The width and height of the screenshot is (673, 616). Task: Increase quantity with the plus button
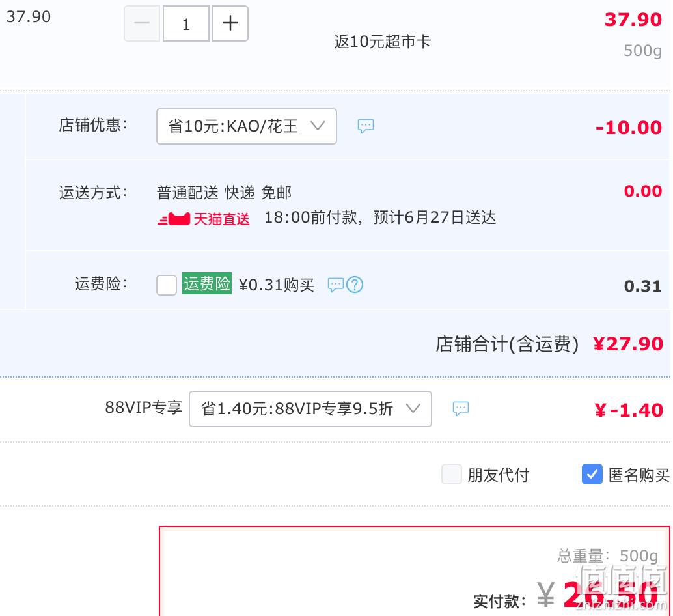pyautogui.click(x=230, y=23)
